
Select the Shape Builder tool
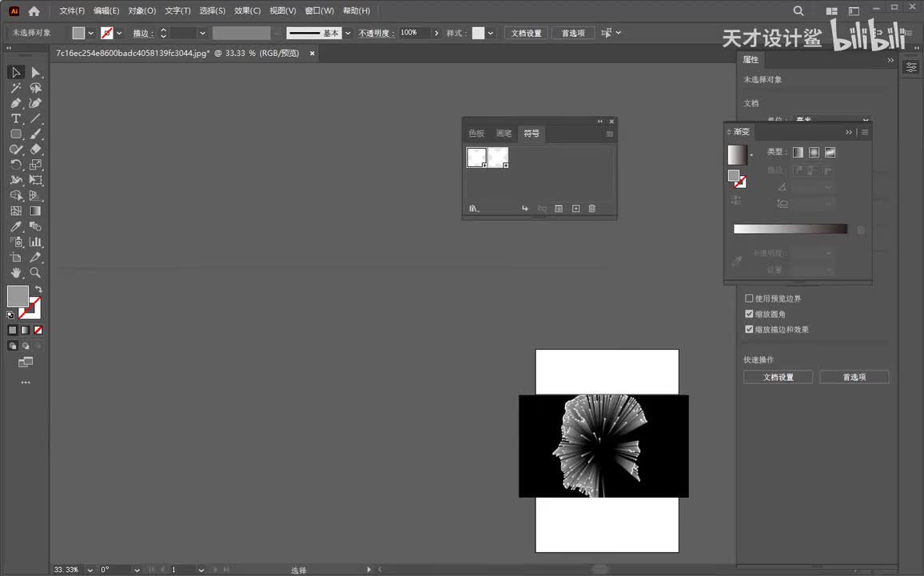(x=16, y=195)
